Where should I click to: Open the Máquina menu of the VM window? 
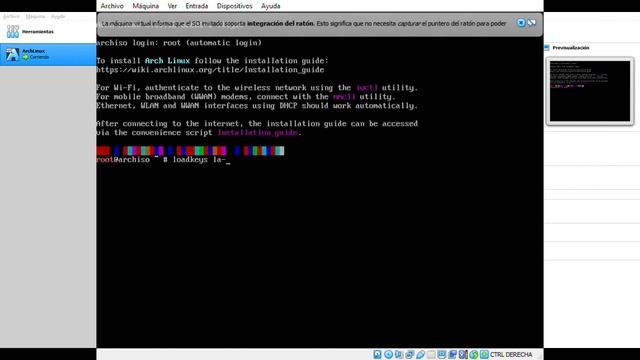coord(146,6)
